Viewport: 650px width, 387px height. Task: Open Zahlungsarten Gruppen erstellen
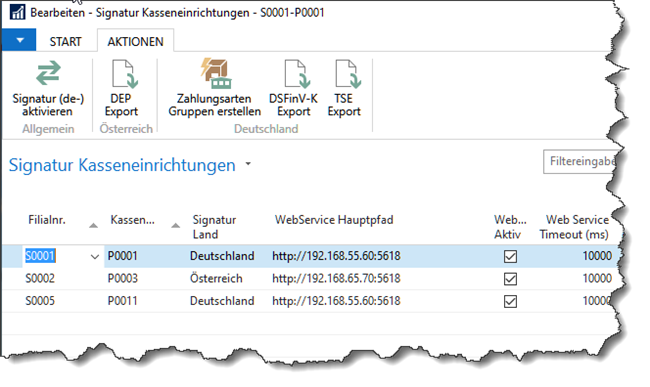click(x=215, y=89)
